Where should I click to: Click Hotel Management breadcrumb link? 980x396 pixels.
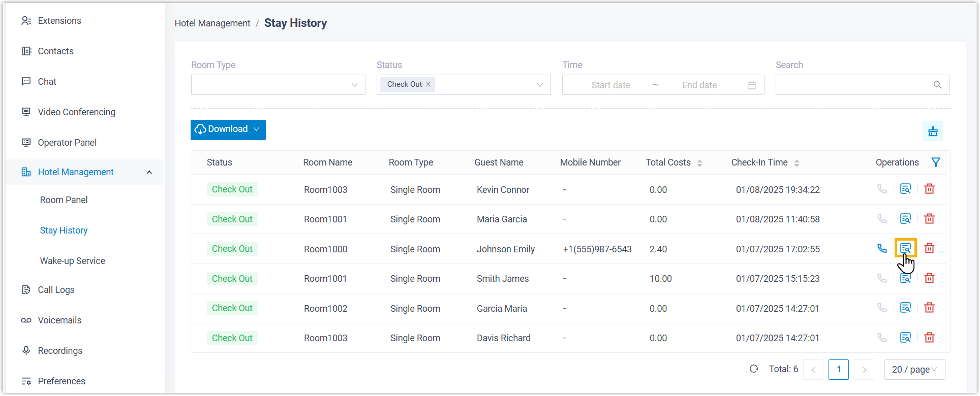[212, 23]
